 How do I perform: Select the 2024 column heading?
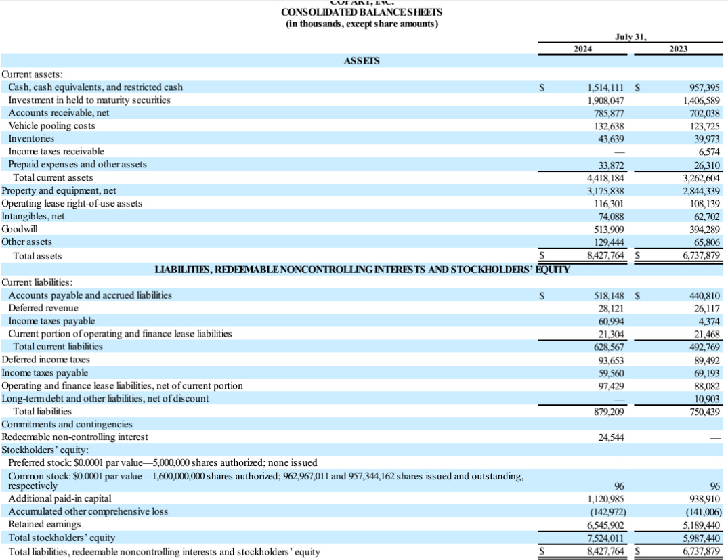pyautogui.click(x=582, y=49)
